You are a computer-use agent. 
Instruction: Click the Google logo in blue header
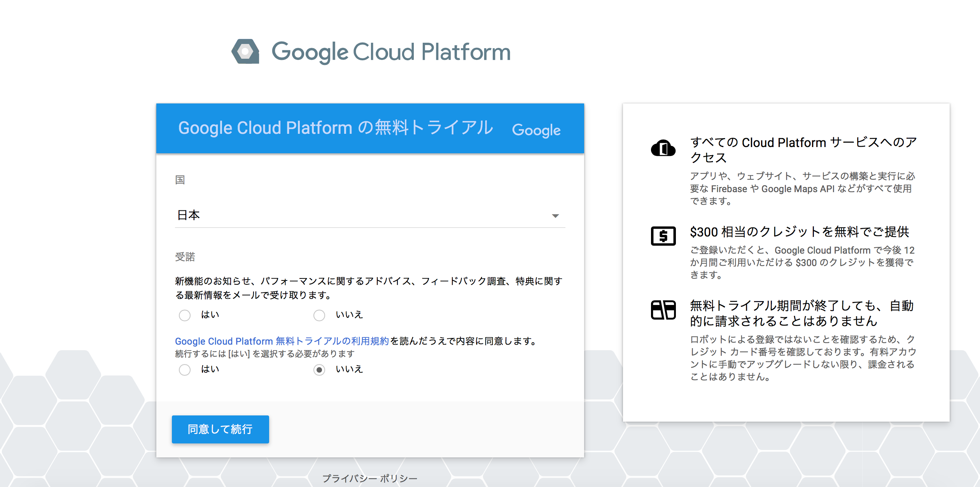click(536, 130)
